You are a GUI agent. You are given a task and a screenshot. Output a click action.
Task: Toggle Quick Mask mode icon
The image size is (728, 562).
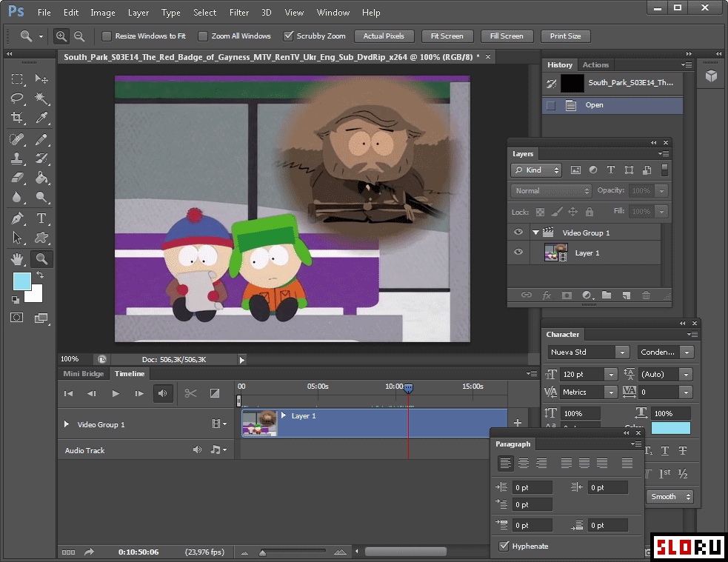click(x=17, y=318)
